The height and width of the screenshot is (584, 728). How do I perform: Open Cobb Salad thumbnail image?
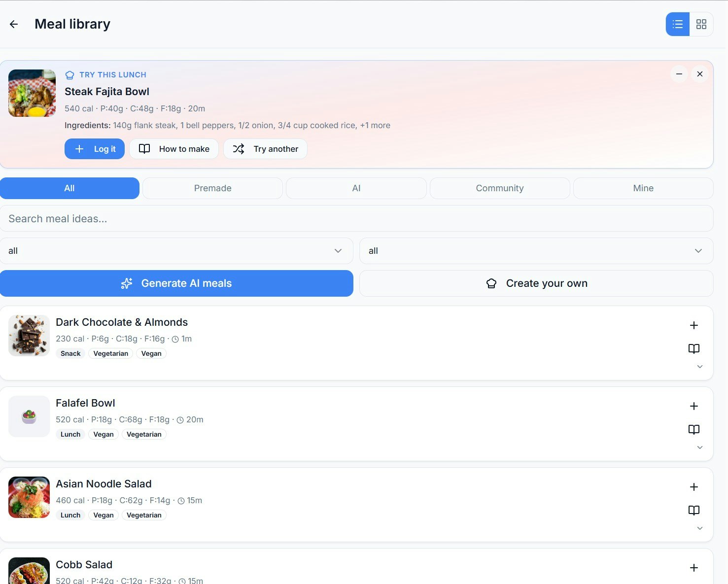[29, 571]
